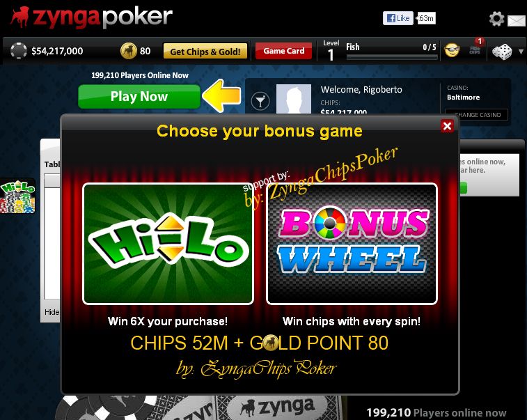
Task: Click Rigoberto's profile picture
Action: 294,99
